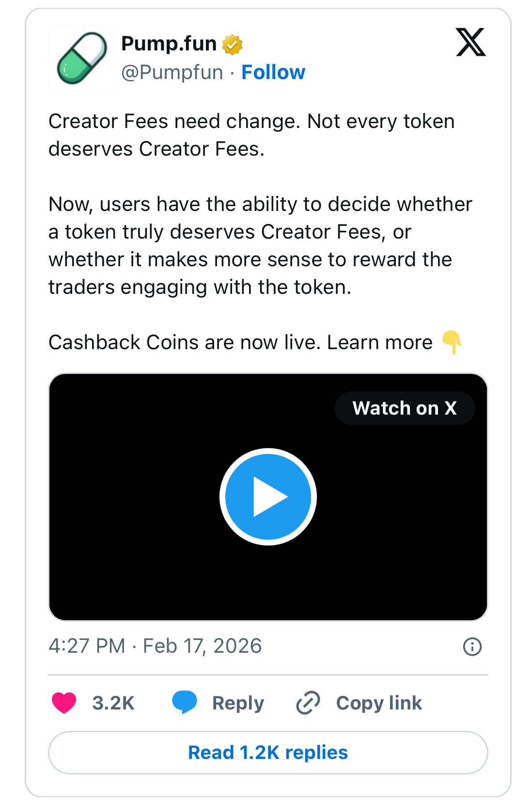The image size is (532, 805).
Task: Click the copy link chain icon
Action: click(307, 703)
